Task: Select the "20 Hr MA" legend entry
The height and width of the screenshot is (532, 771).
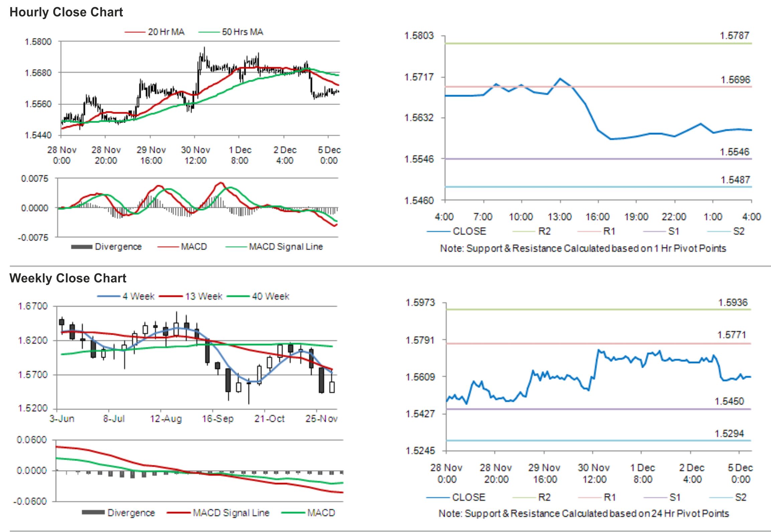Action: click(154, 32)
